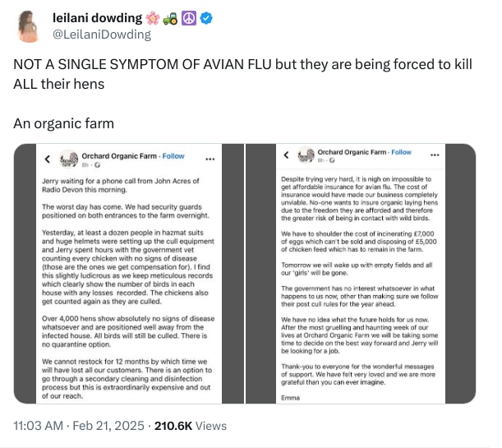Click Orchard Organic Farm name in left post
This screenshot has width=502, height=448.
pyautogui.click(x=119, y=155)
